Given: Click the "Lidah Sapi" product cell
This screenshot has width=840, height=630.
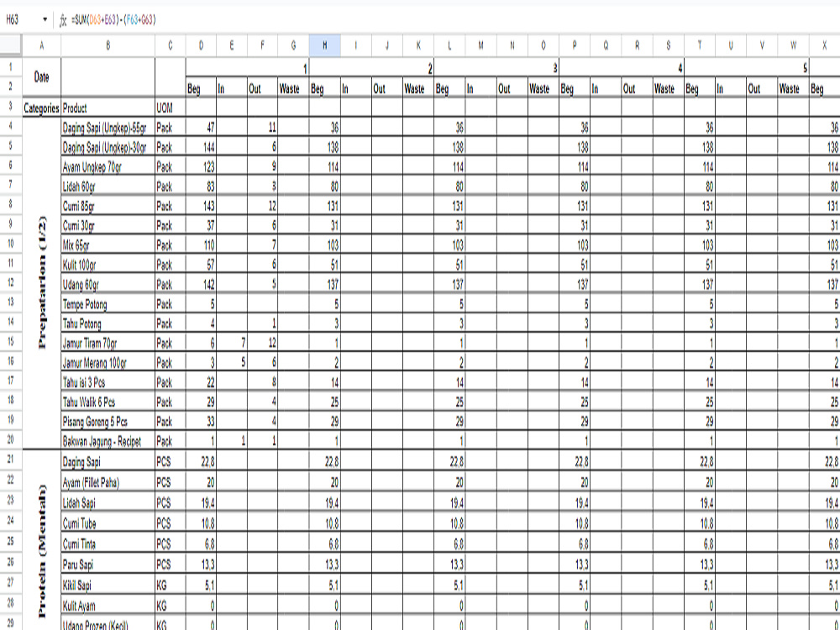Looking at the screenshot, I should (108, 502).
